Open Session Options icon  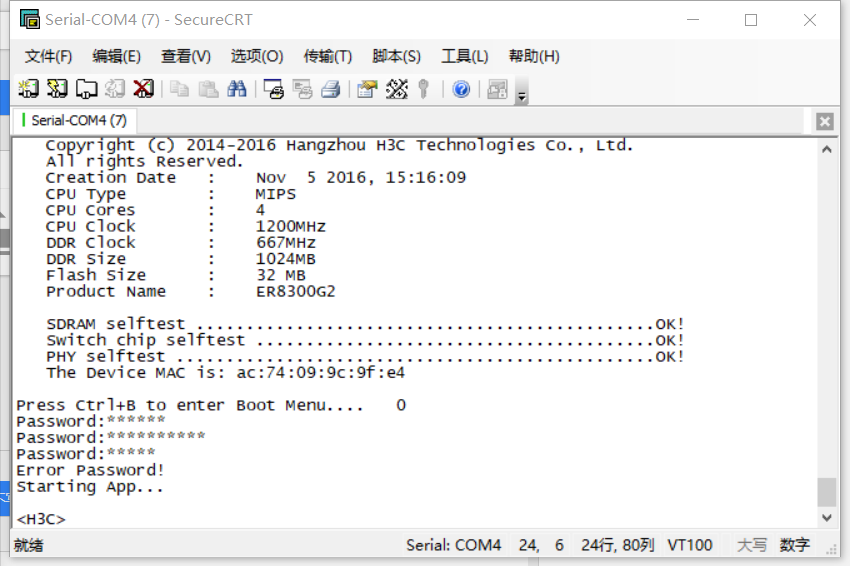coord(368,88)
